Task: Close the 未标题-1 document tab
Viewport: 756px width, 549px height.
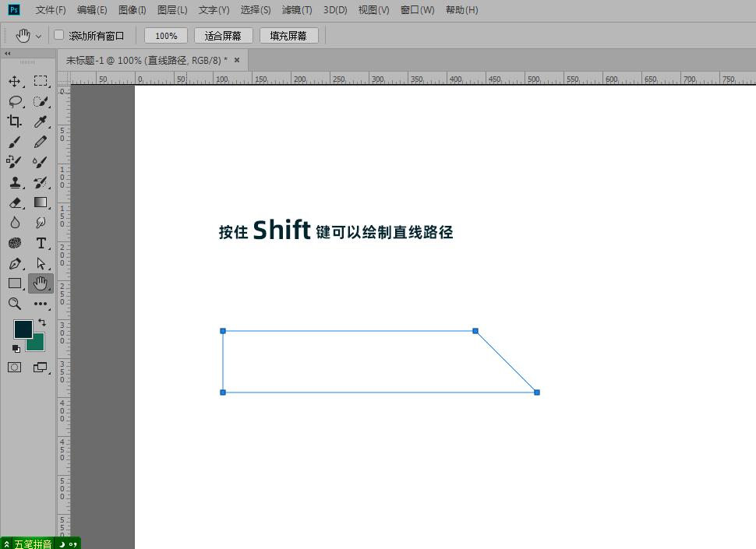Action: click(x=237, y=60)
